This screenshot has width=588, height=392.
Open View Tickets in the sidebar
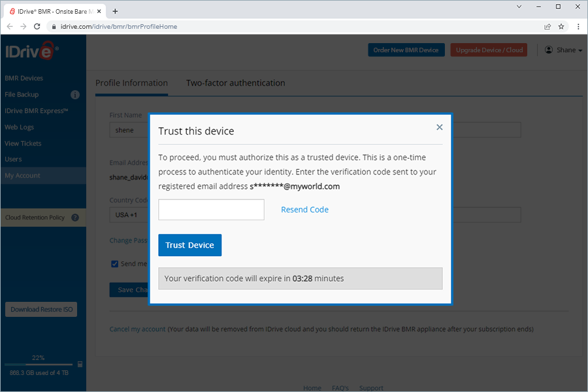pyautogui.click(x=23, y=143)
